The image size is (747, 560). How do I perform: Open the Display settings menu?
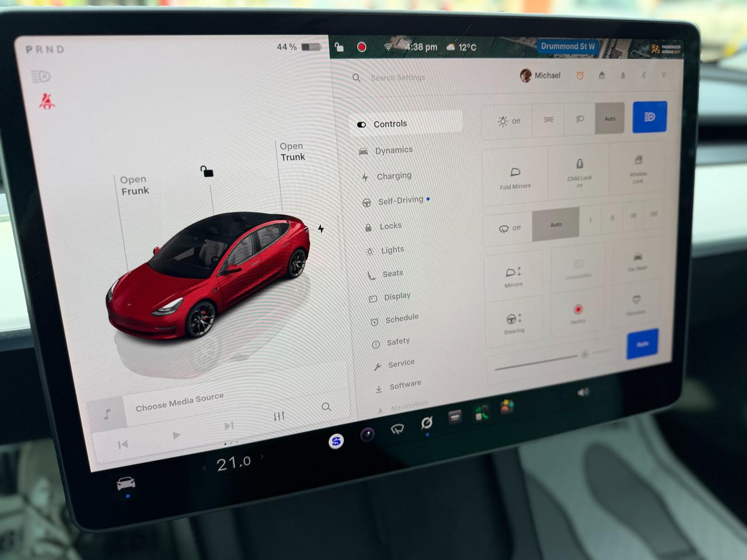click(x=390, y=297)
